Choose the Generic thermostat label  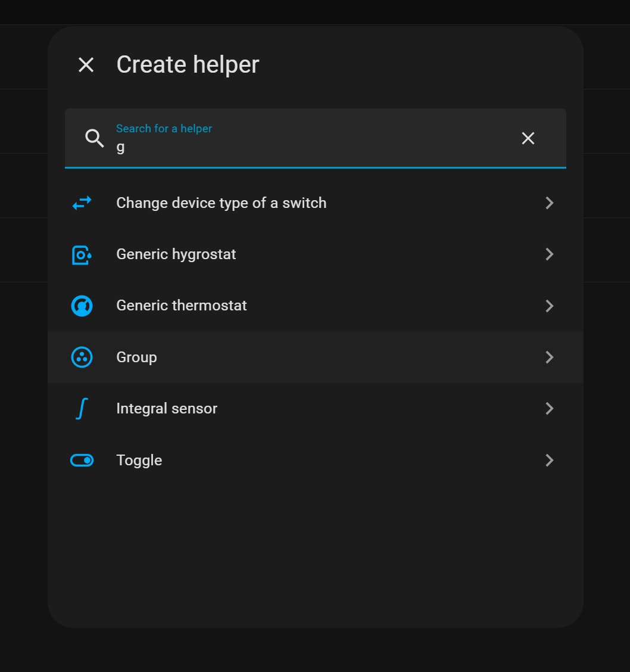[x=182, y=306]
